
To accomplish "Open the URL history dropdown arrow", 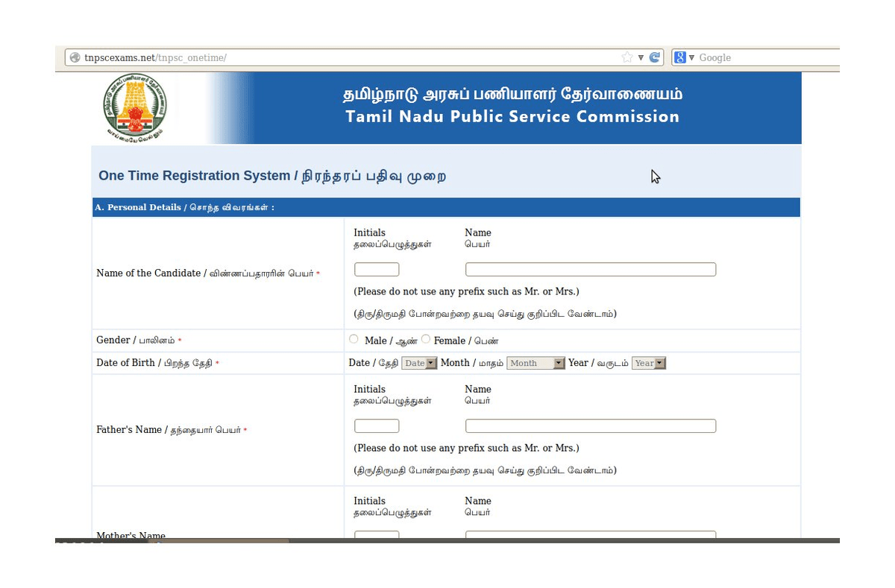I will [641, 57].
